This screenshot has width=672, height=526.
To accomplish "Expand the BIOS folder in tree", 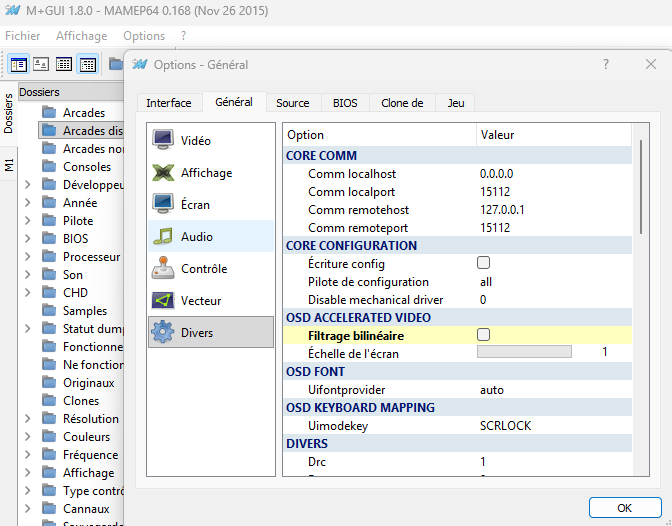I will 27,239.
